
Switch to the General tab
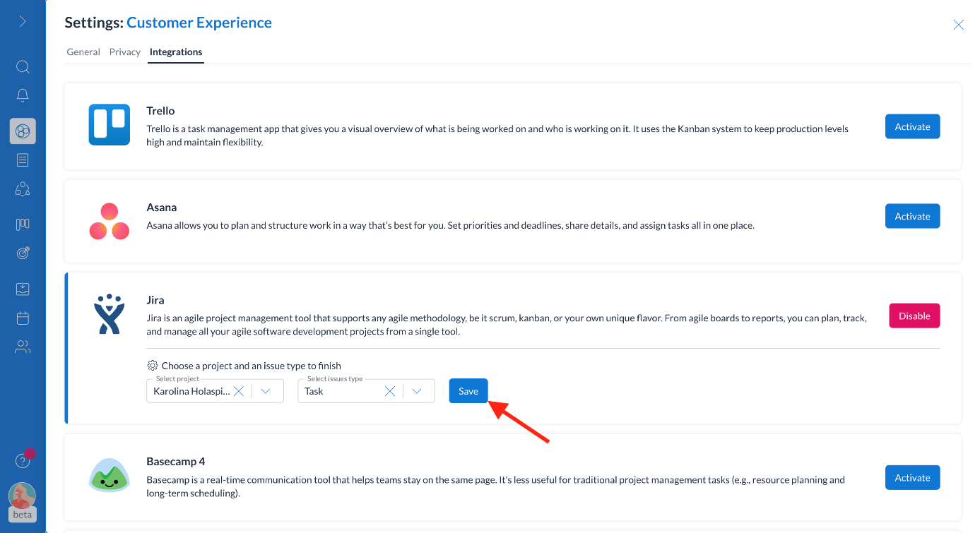pyautogui.click(x=83, y=52)
